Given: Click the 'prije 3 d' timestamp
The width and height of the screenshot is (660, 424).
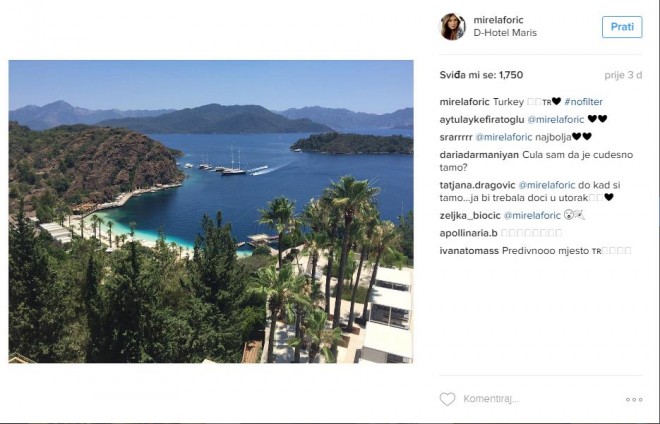Looking at the screenshot, I should click(623, 75).
